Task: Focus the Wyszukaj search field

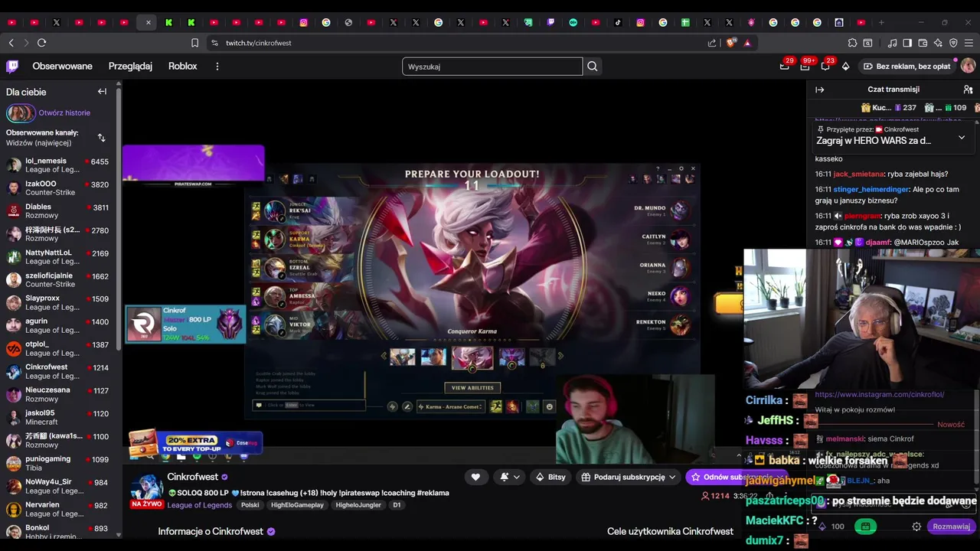Action: (492, 67)
